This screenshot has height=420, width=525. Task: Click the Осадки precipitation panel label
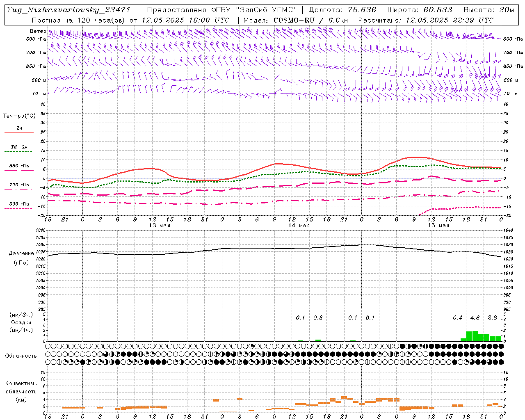pyautogui.click(x=21, y=322)
